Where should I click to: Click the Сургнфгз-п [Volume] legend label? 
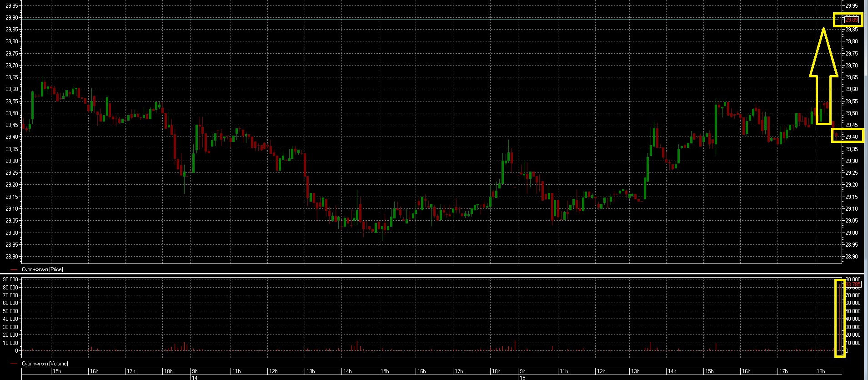coord(45,364)
